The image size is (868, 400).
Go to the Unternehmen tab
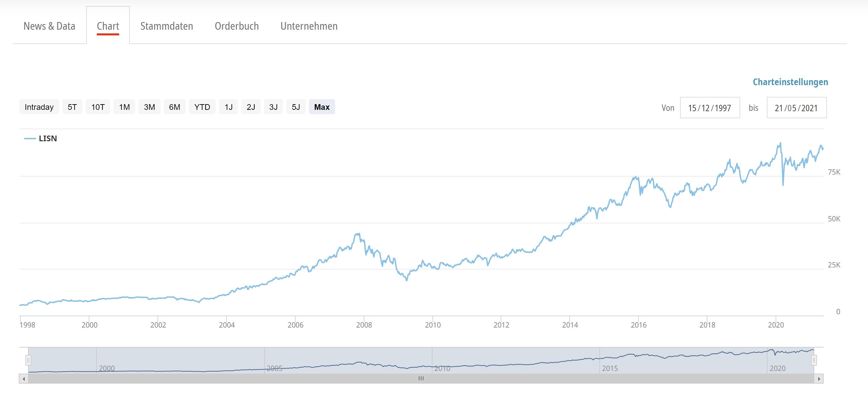309,26
